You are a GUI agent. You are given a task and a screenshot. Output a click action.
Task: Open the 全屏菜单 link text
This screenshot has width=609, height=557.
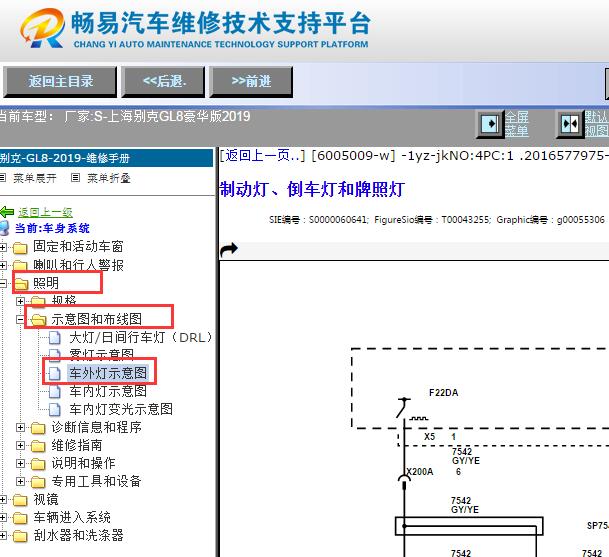517,124
